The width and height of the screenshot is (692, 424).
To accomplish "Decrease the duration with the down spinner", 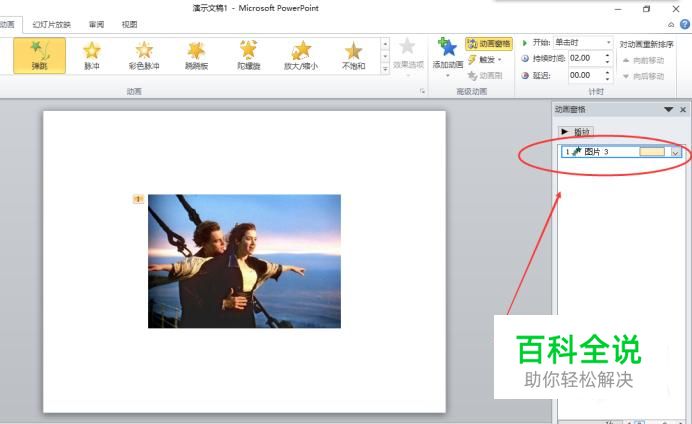I will point(608,61).
